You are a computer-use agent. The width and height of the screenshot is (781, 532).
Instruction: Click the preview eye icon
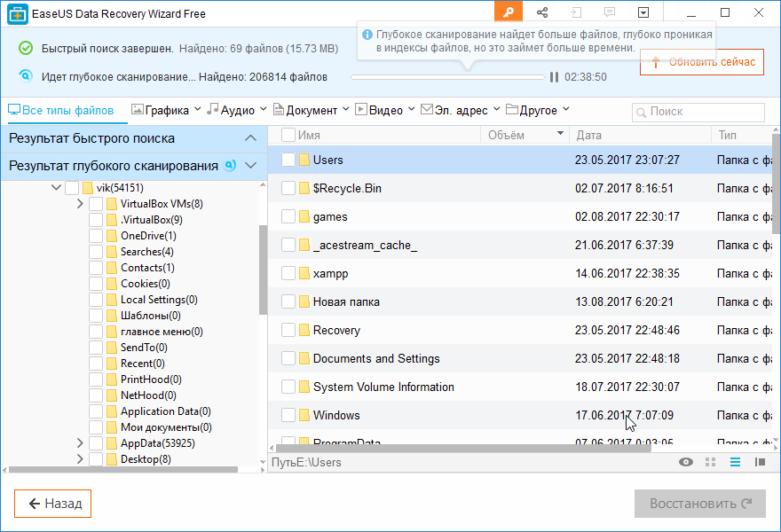point(686,462)
